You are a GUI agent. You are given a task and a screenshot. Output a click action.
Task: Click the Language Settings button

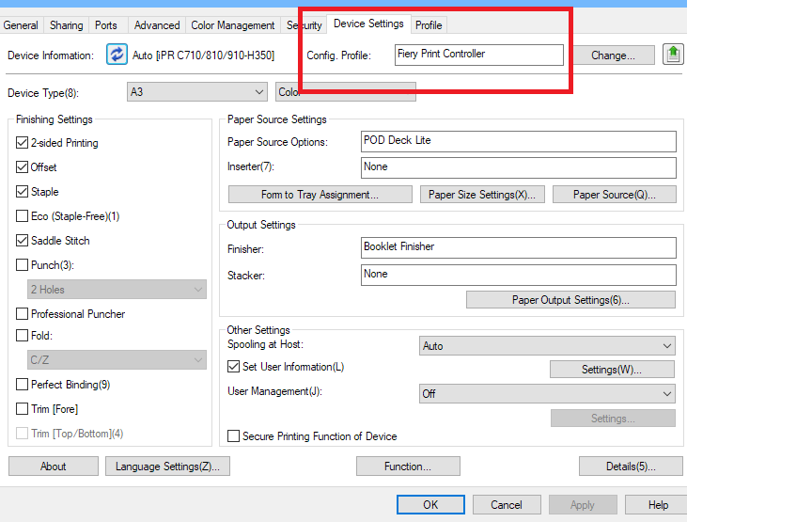point(166,467)
